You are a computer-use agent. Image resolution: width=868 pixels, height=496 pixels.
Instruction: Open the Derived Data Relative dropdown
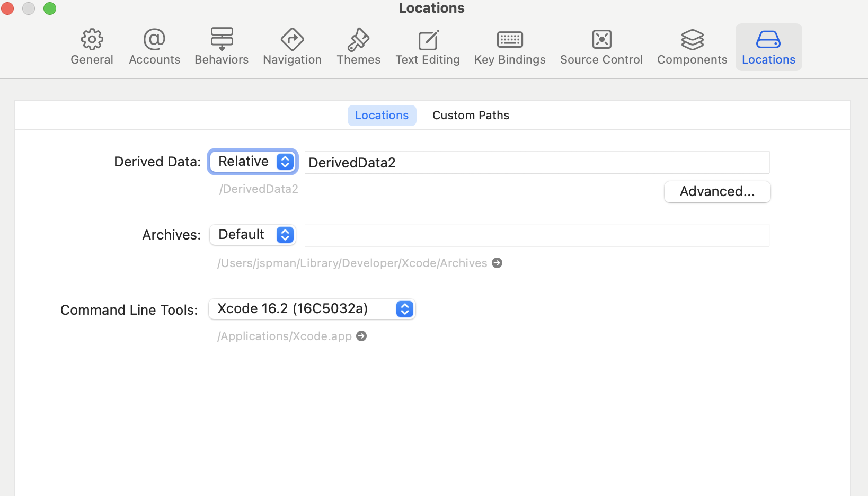tap(253, 162)
